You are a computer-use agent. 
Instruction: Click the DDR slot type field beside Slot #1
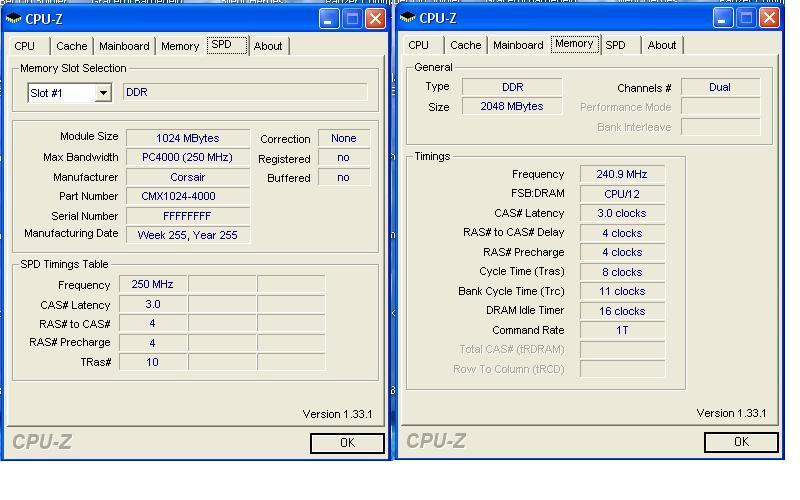[245, 92]
